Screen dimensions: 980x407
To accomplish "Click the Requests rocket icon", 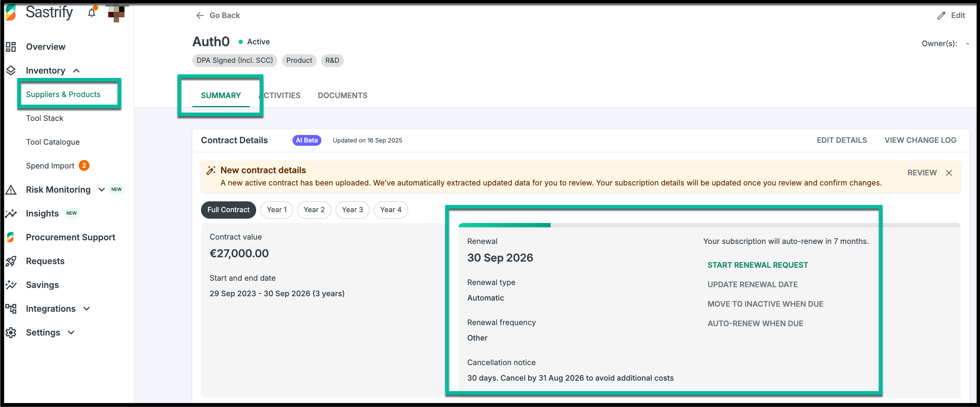I will click(x=11, y=261).
